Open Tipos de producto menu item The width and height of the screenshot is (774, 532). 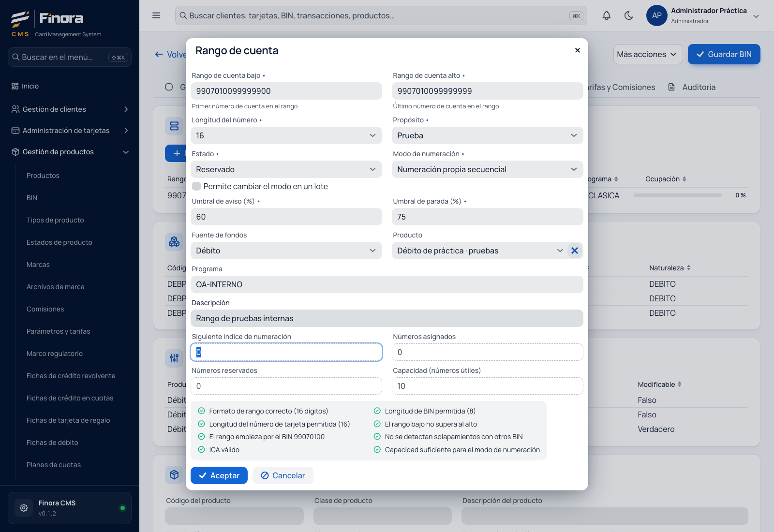click(55, 220)
